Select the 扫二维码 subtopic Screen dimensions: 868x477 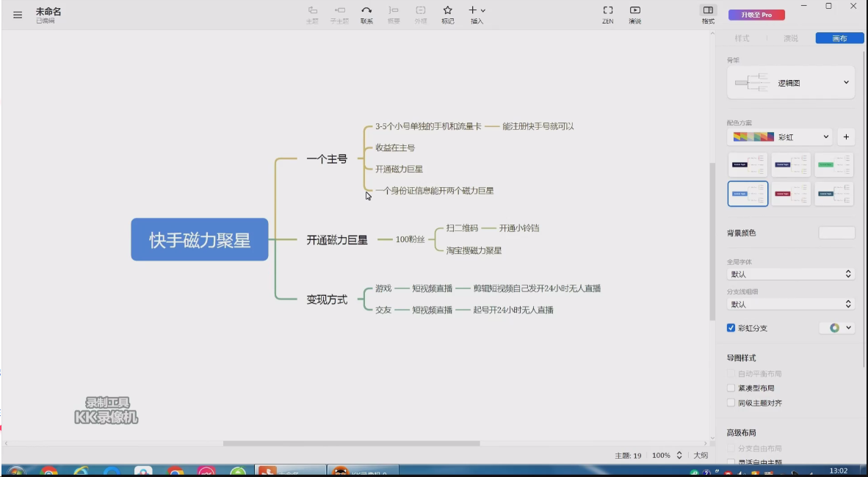462,228
